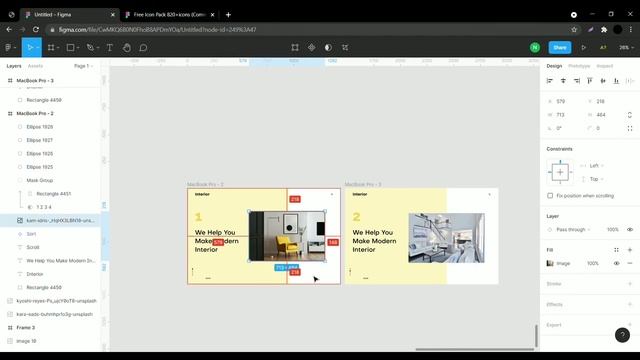640x360 pixels.
Task: Click independent corners icon
Action: pyautogui.click(x=630, y=128)
